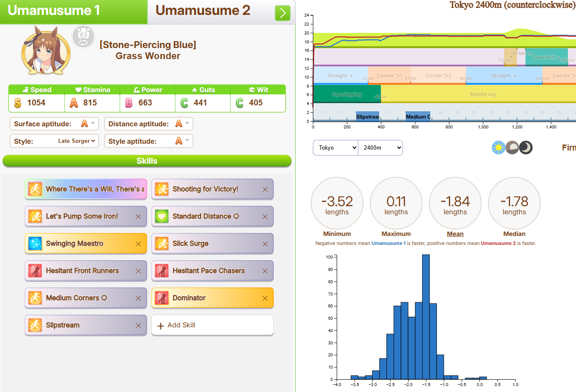Screen dimensions: 576x392
Task: Click the Minimum -3.52 lengths circle
Action: [337, 203]
